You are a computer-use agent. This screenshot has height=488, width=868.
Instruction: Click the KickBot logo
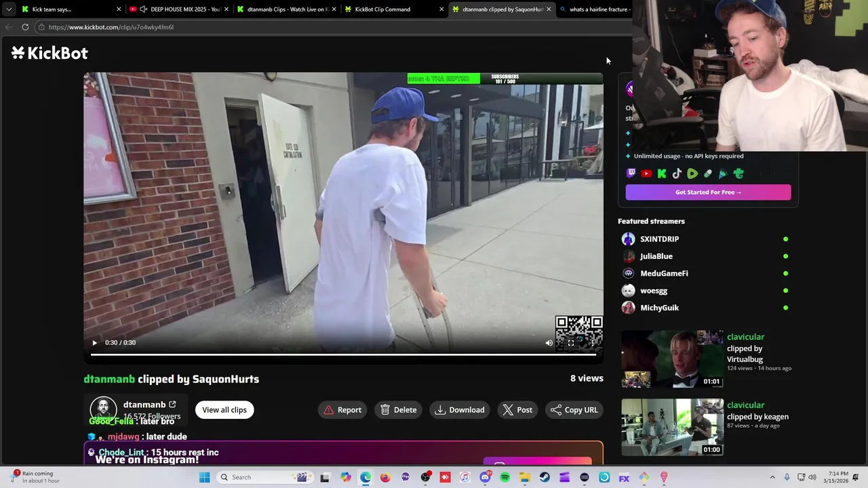pyautogui.click(x=50, y=53)
